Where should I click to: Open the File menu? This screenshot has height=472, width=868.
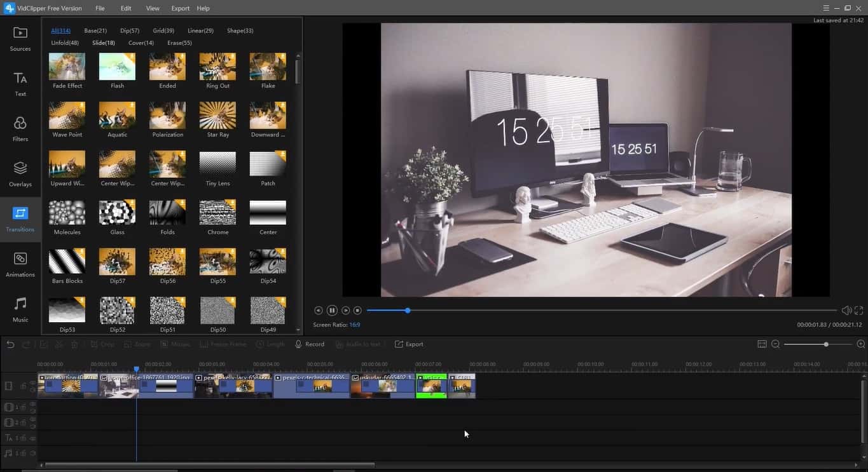(100, 8)
